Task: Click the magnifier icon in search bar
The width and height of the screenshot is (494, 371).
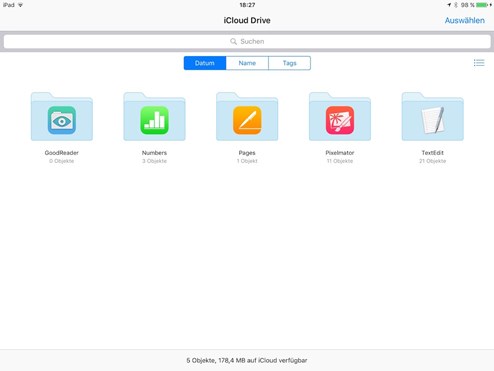Action: (233, 41)
